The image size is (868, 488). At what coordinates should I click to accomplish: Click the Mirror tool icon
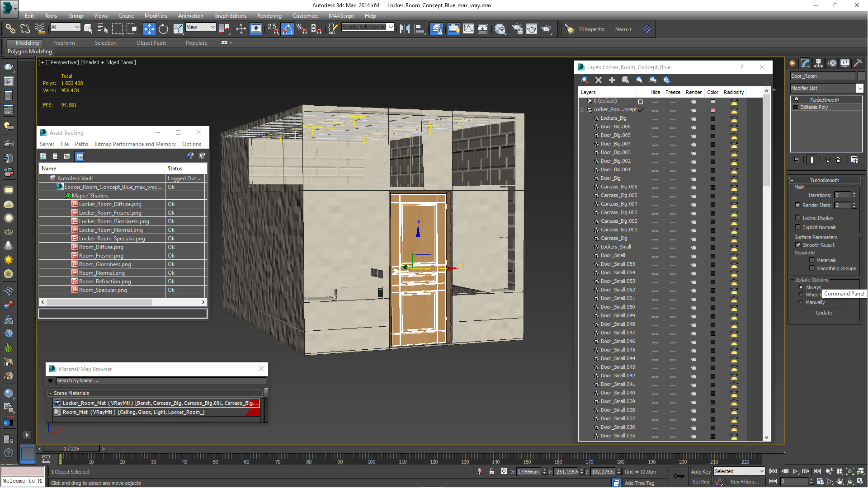[405, 29]
